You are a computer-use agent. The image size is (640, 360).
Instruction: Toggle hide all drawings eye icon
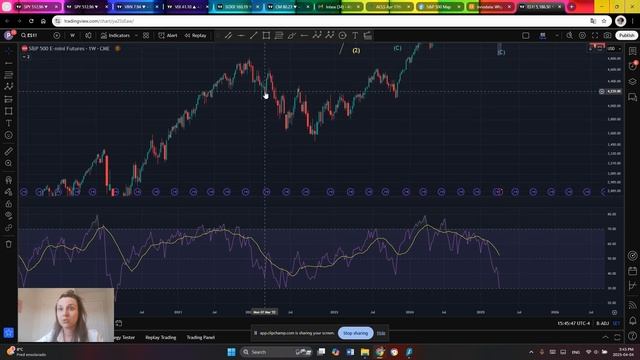[x=9, y=216]
